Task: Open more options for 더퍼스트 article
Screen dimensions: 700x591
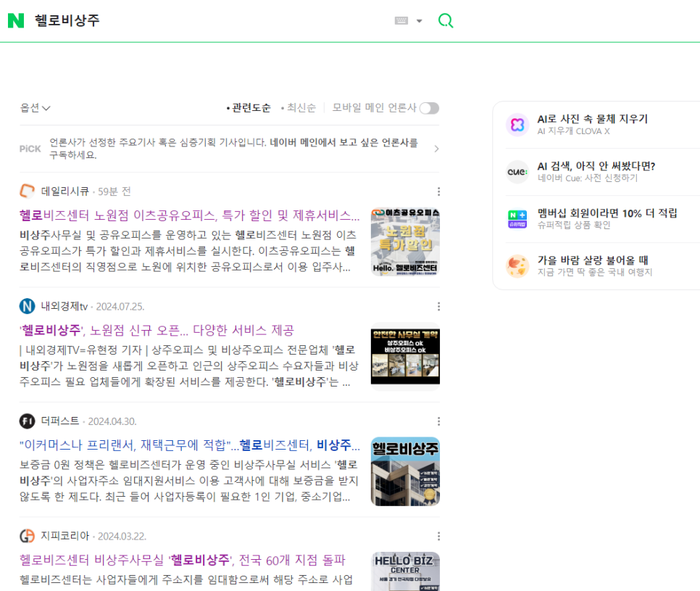Action: pos(439,421)
